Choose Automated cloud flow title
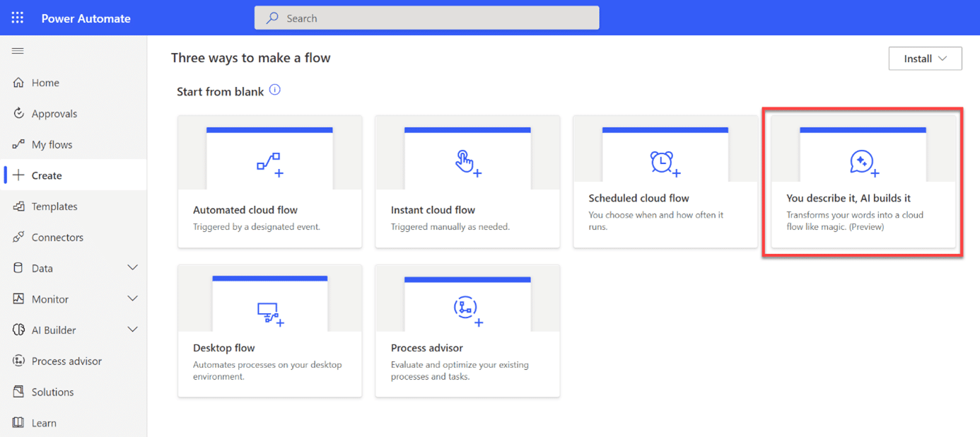The height and width of the screenshot is (437, 980). point(245,210)
